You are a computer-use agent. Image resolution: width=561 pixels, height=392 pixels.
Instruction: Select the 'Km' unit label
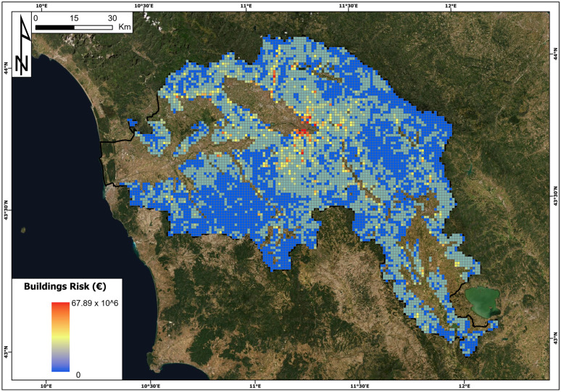point(125,27)
